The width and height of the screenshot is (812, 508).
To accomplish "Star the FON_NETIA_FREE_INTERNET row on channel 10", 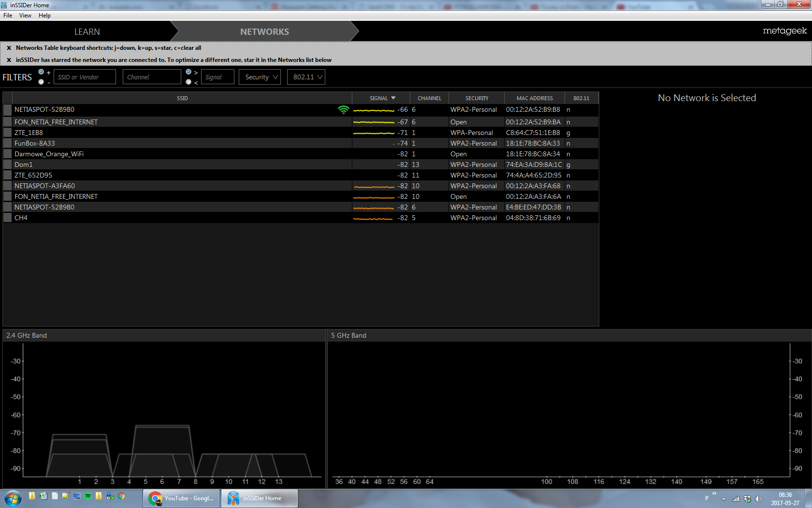I will 7,196.
